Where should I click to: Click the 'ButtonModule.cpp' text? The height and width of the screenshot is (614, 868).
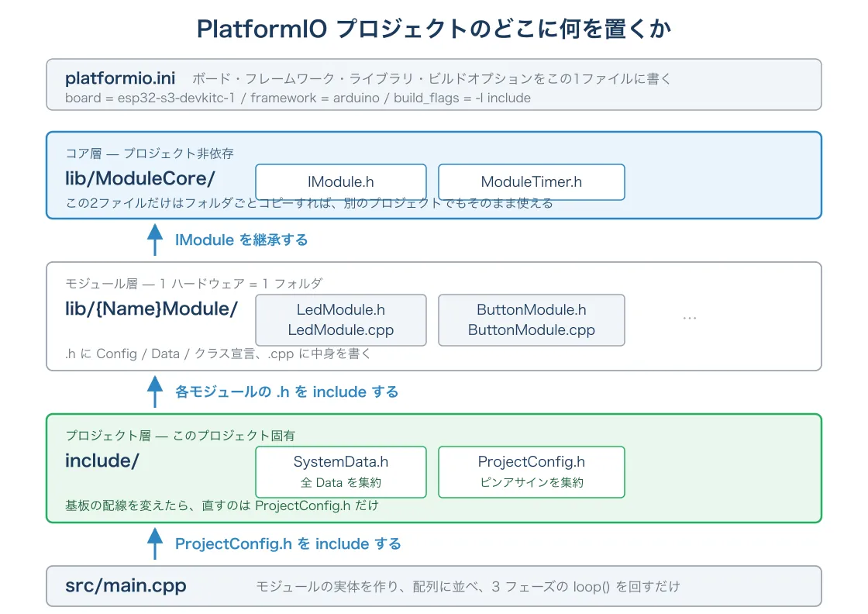point(532,330)
